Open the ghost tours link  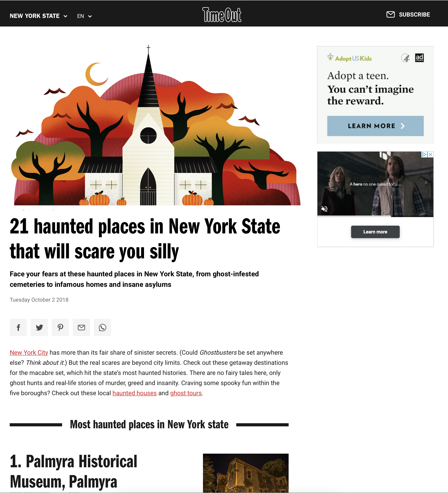click(x=186, y=393)
